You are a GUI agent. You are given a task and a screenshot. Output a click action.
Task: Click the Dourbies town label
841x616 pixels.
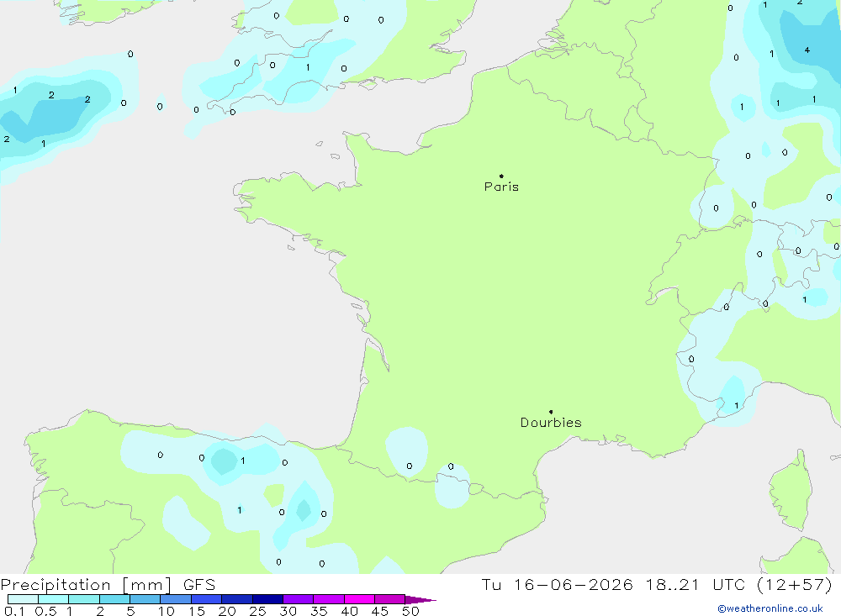(551, 423)
